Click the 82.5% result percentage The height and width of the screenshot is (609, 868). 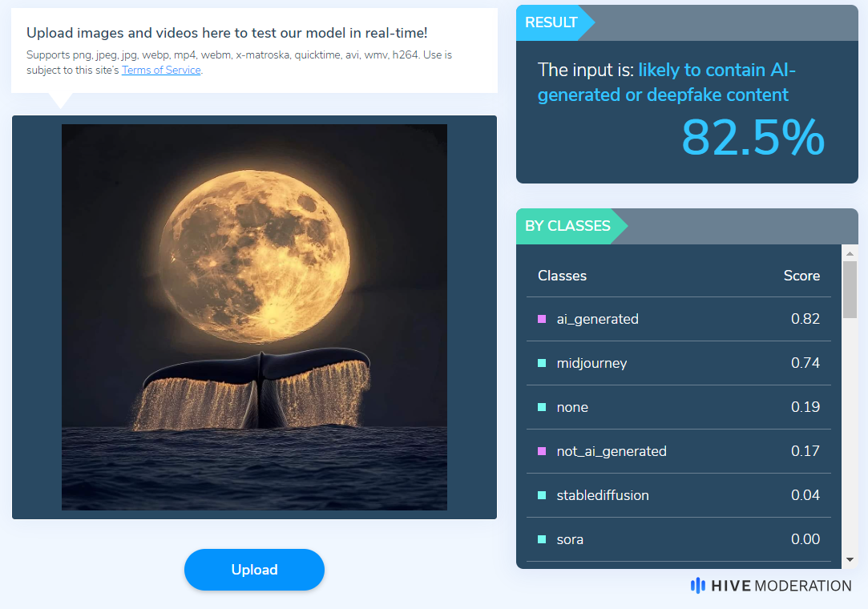[x=753, y=137]
